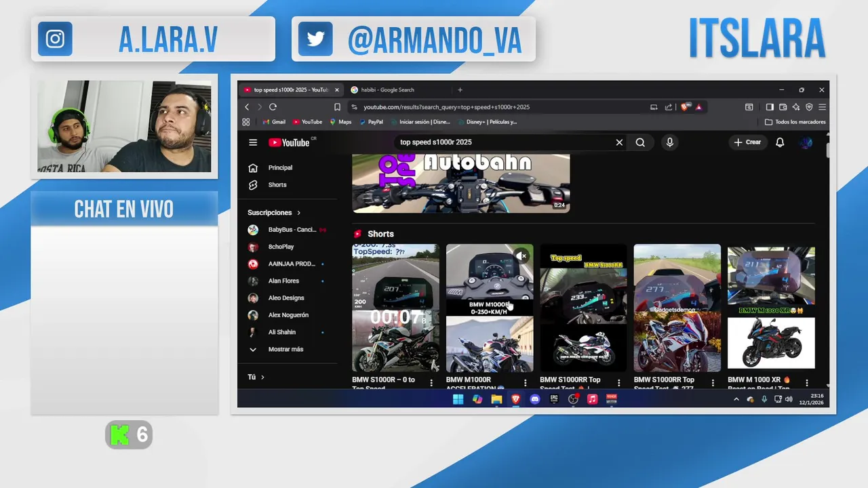Image resolution: width=868 pixels, height=488 pixels.
Task: Open the 8choPlay subscription
Action: pos(281,247)
